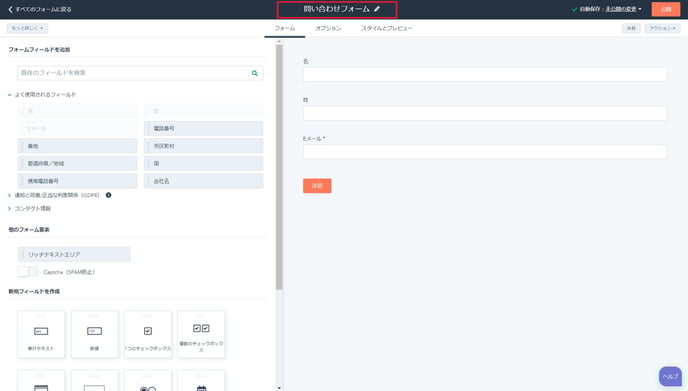
Task: Click the scrollbar down arrow
Action: tap(279, 388)
